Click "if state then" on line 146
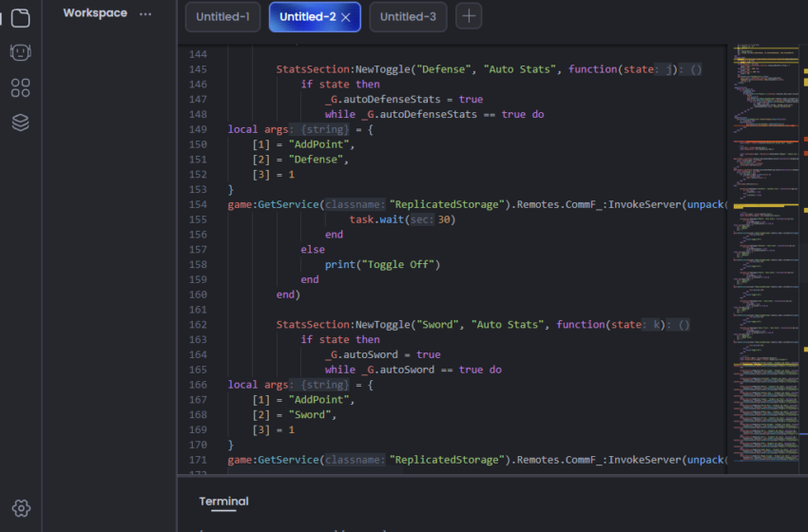This screenshot has width=808, height=532. pyautogui.click(x=340, y=84)
